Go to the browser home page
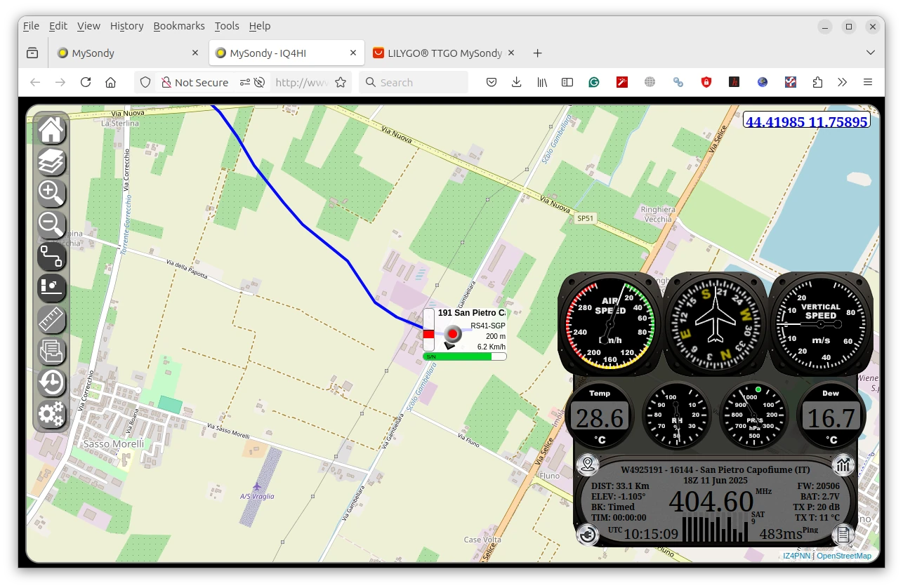Screen dimensions: 903x588 point(110,82)
